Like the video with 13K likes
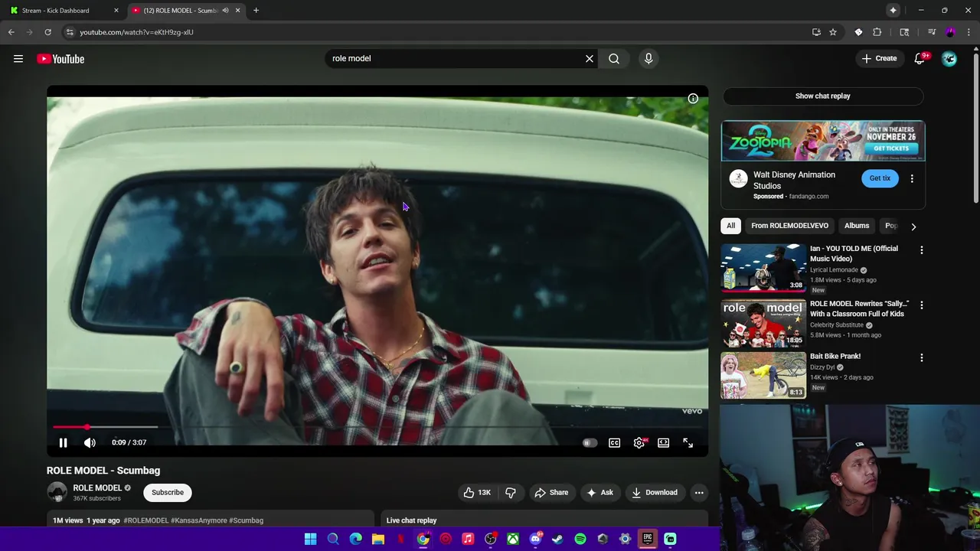 pos(477,493)
